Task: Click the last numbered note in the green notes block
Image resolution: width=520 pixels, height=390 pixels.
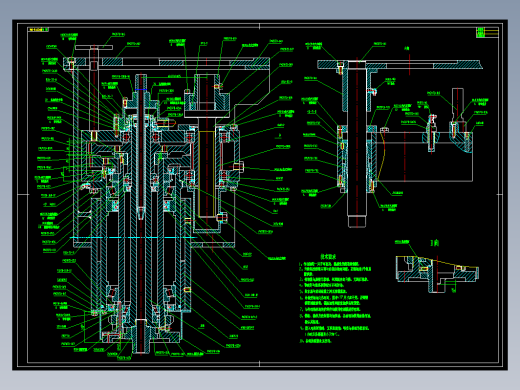Action: [x=315, y=341]
